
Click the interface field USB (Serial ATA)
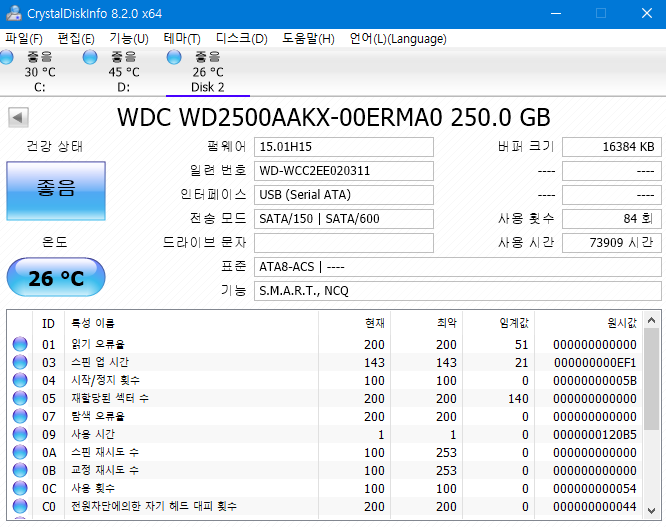(344, 195)
